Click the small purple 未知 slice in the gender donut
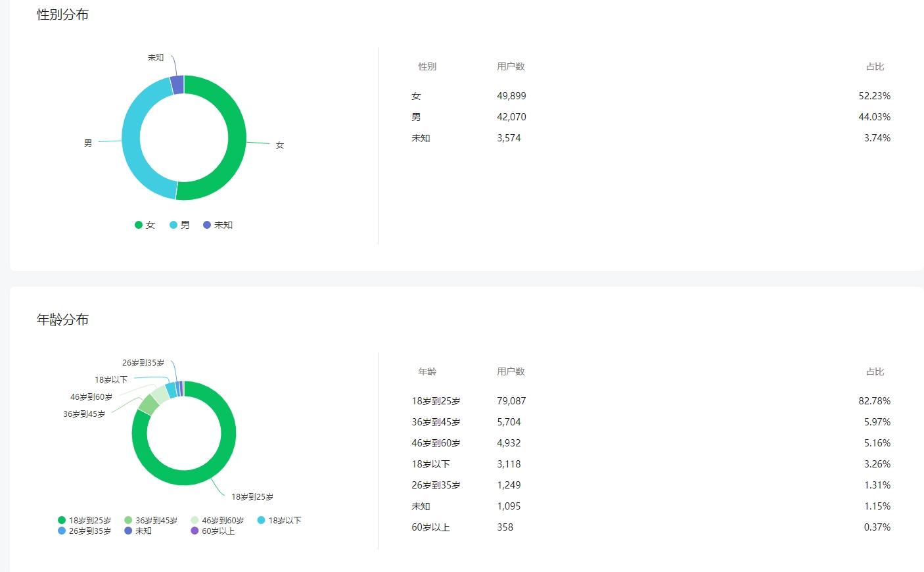The image size is (924, 572). (x=177, y=85)
